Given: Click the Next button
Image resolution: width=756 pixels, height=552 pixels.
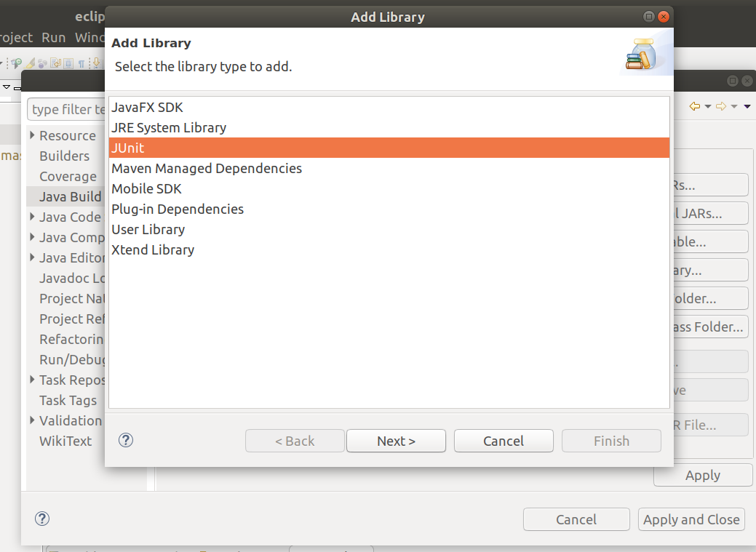Looking at the screenshot, I should coord(396,441).
